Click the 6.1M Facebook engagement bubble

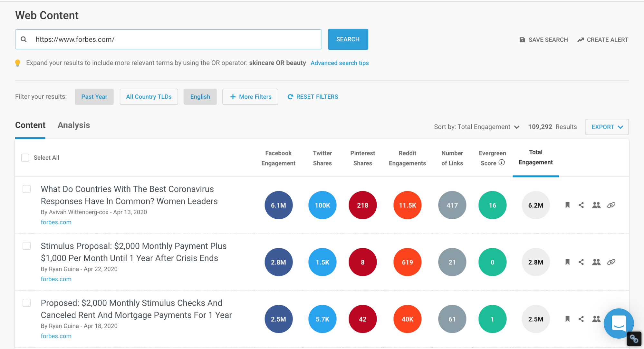(x=278, y=205)
